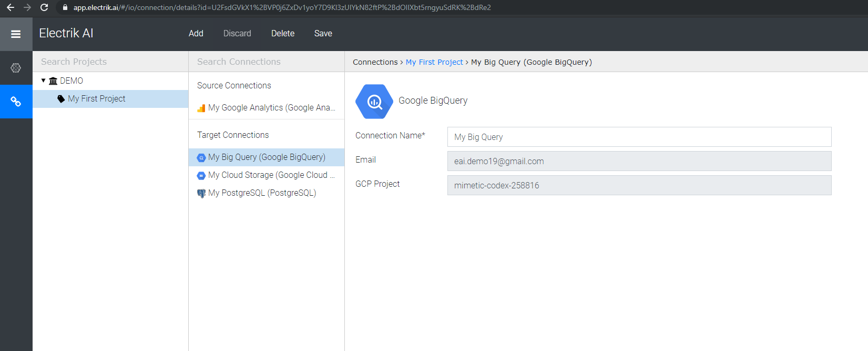Click Add in the top toolbar
This screenshot has height=351, width=868.
click(x=196, y=33)
